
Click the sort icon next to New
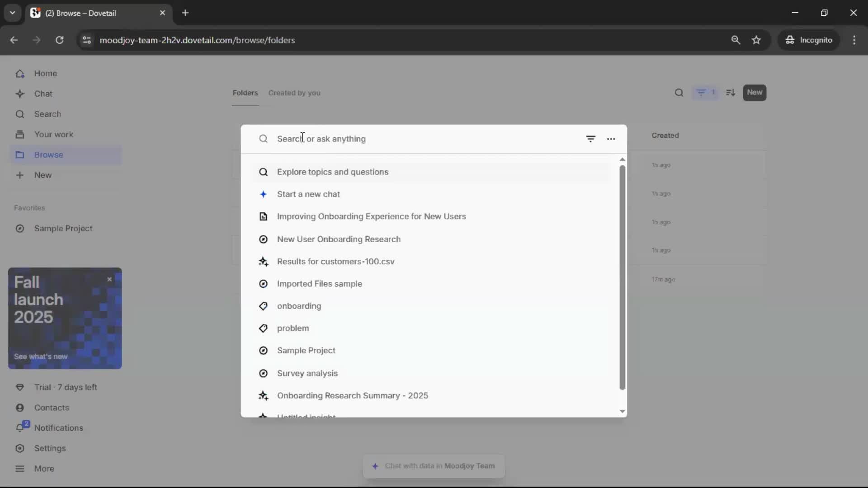[x=730, y=93]
